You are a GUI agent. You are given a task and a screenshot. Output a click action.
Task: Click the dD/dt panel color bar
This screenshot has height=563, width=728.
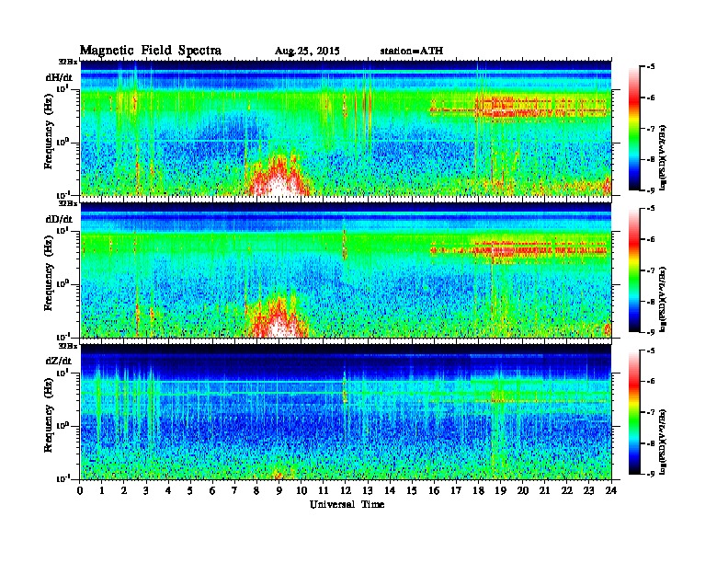pos(634,270)
